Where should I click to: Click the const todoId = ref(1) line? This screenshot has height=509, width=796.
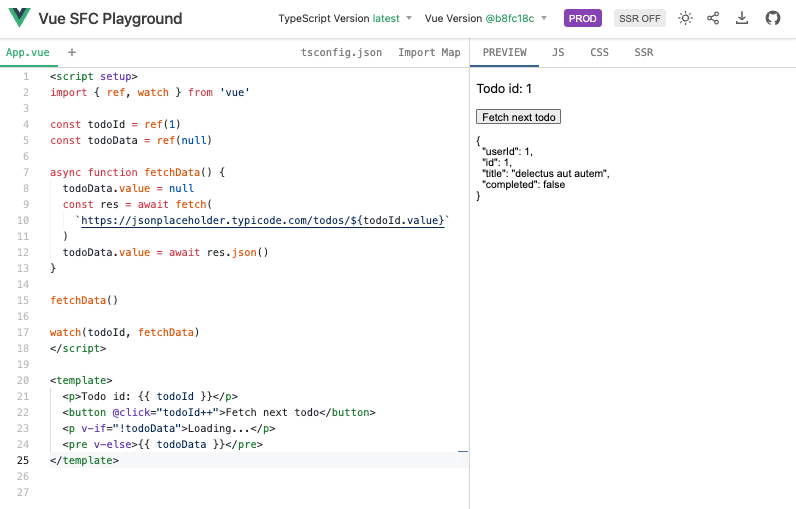coord(115,124)
